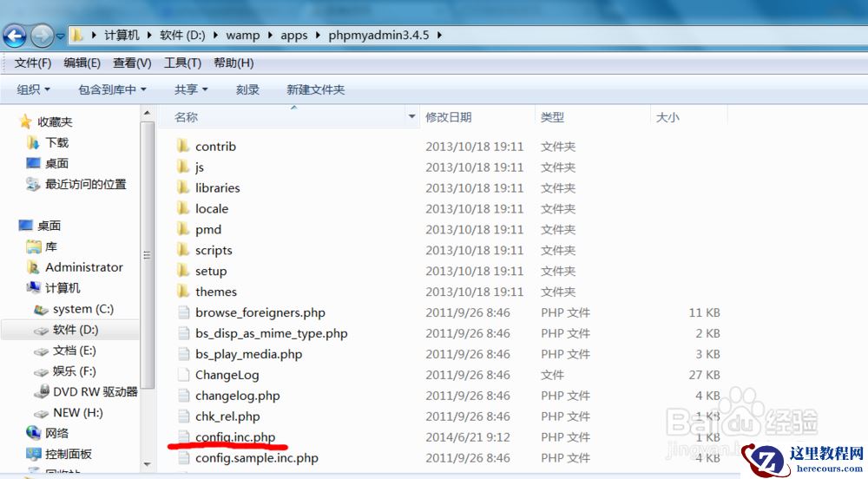Select the Administrator user folder icon
Viewport: 868px width, 479px height.
click(x=33, y=267)
